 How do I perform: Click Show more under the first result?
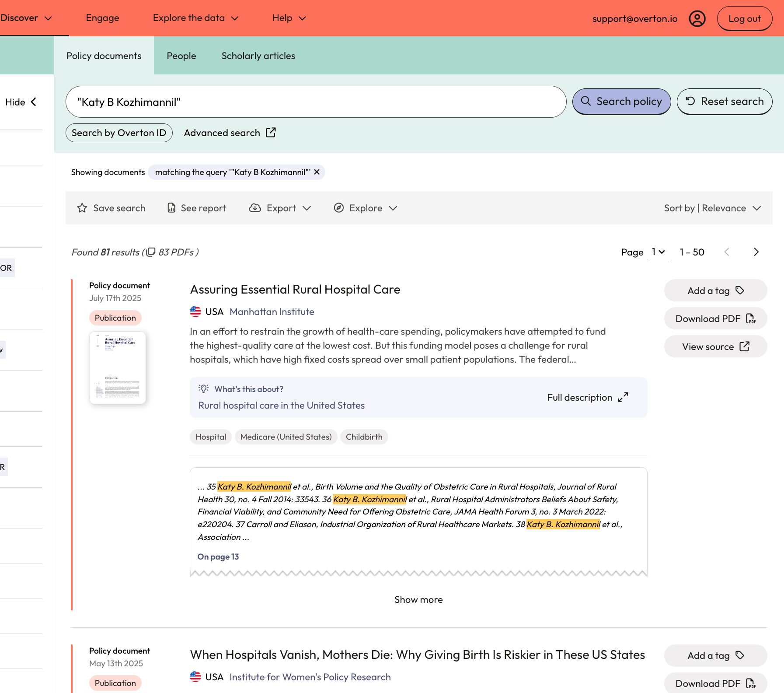418,599
